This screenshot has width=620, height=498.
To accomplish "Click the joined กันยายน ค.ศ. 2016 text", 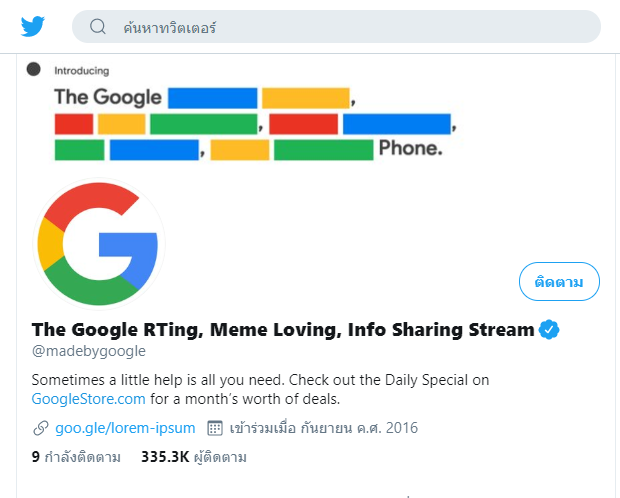I will [324, 428].
